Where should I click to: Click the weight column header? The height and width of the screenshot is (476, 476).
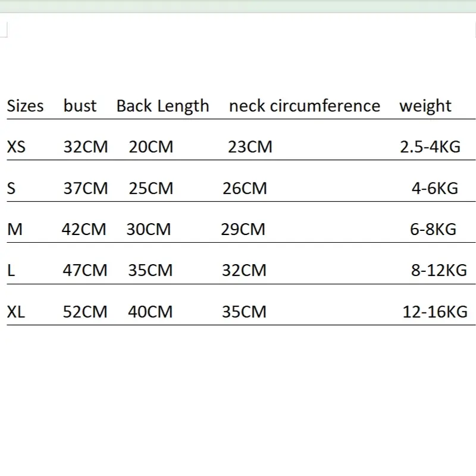tap(425, 106)
